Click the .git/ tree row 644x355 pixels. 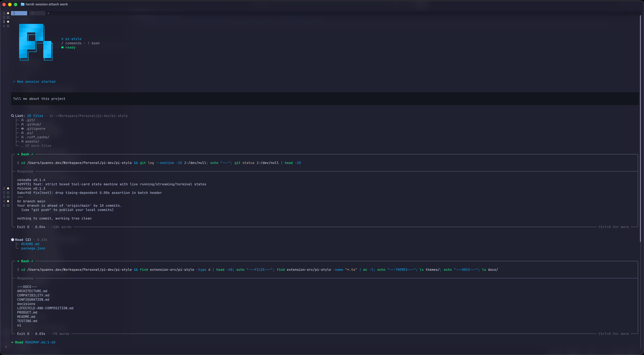tap(28, 120)
